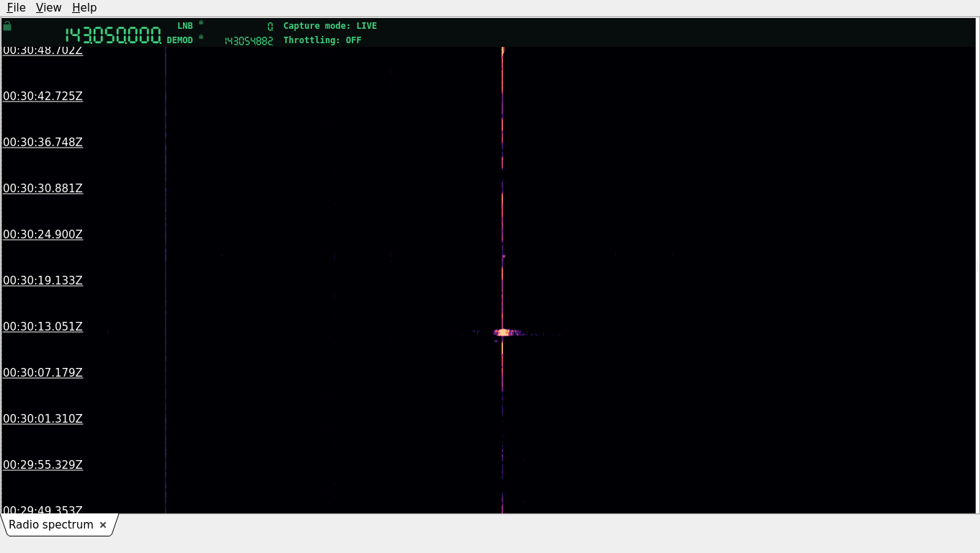Click timestamp 00:30:07.179Z
The height and width of the screenshot is (553, 980).
click(43, 373)
